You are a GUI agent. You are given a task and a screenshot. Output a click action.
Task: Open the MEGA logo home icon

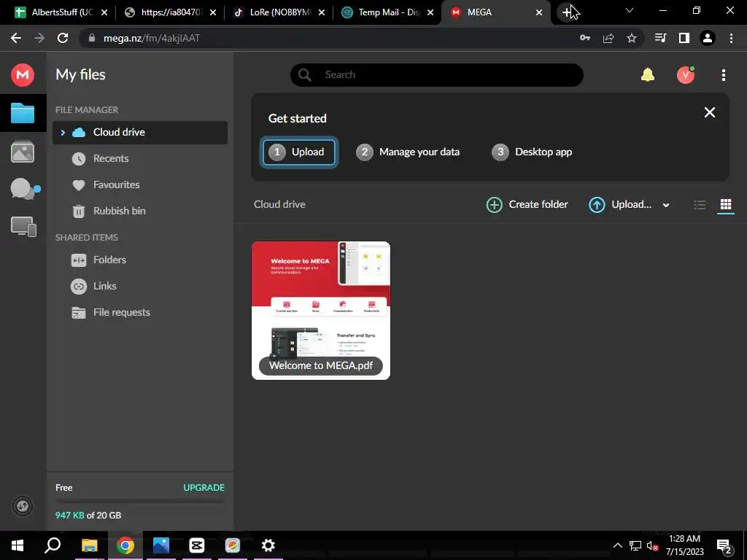coord(23,75)
